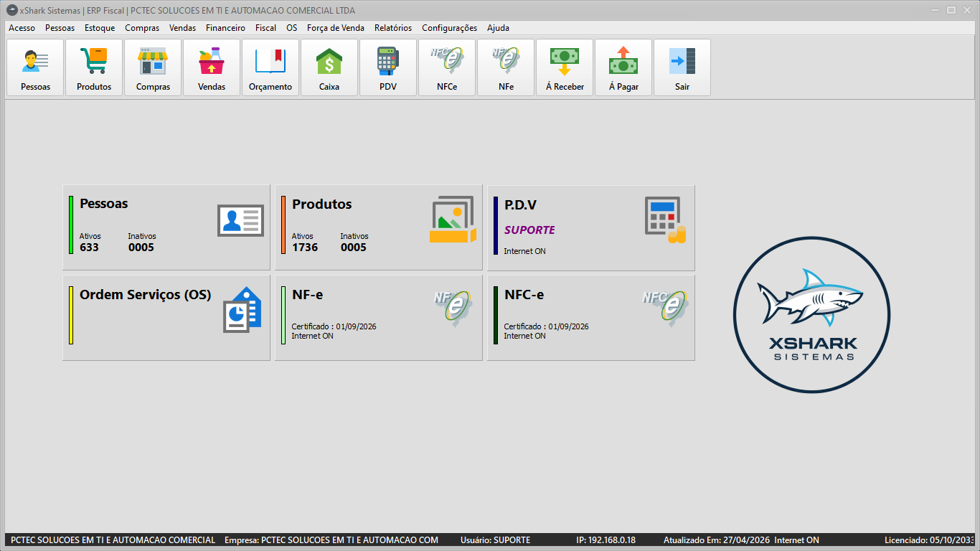The width and height of the screenshot is (980, 551).
Task: Open the Ordem Serviços (OS) card title
Action: click(x=146, y=295)
